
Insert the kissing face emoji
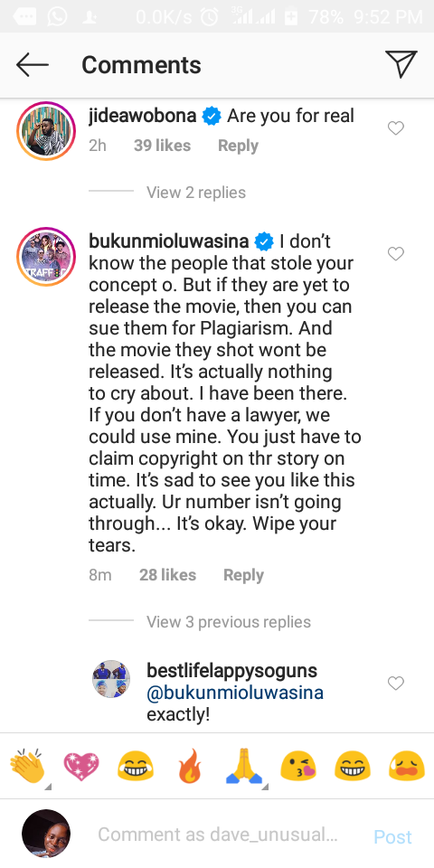pyautogui.click(x=298, y=768)
